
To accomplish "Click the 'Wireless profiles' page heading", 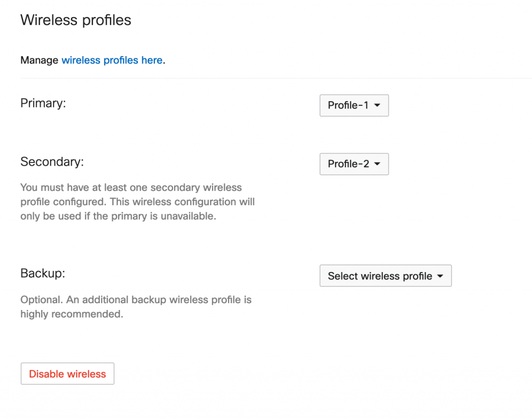I will 76,20.
